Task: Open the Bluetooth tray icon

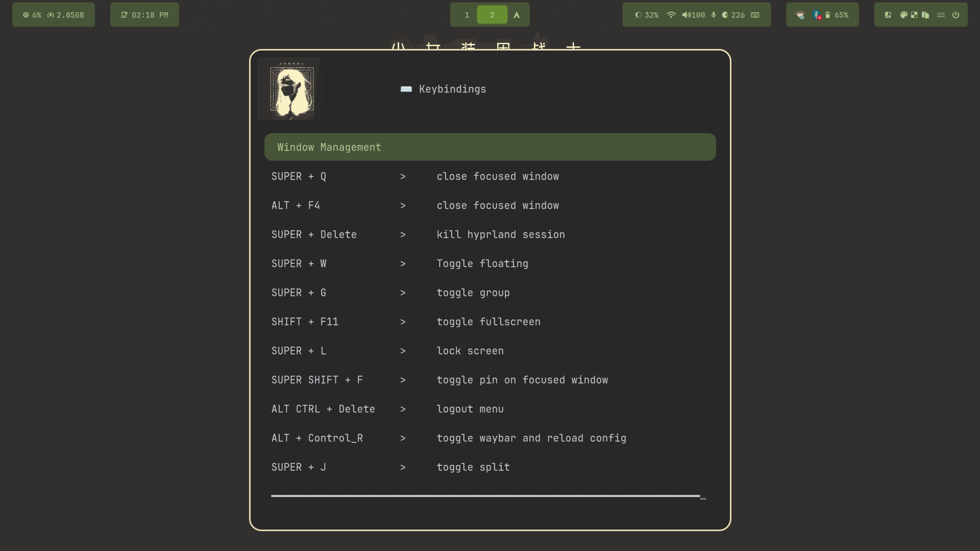Action: [817, 15]
